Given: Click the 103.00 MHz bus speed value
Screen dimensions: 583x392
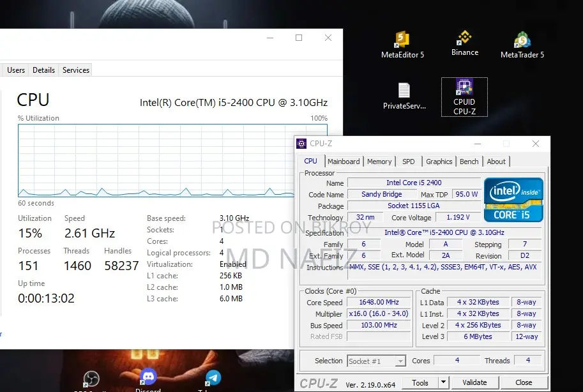Looking at the screenshot, I should pos(379,325).
